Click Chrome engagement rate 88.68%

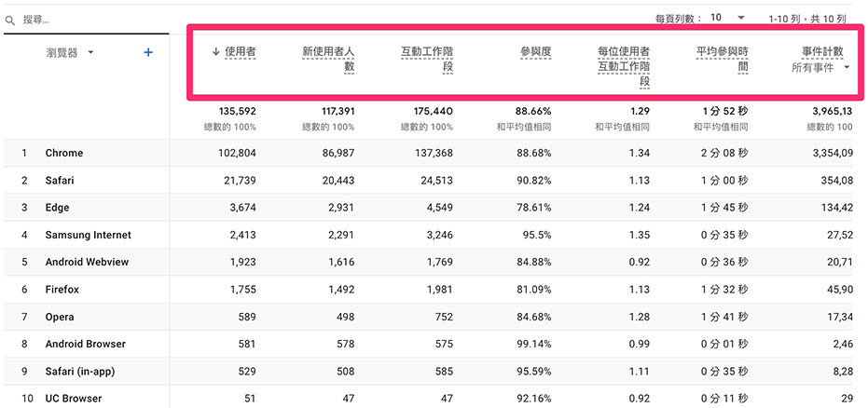[535, 153]
